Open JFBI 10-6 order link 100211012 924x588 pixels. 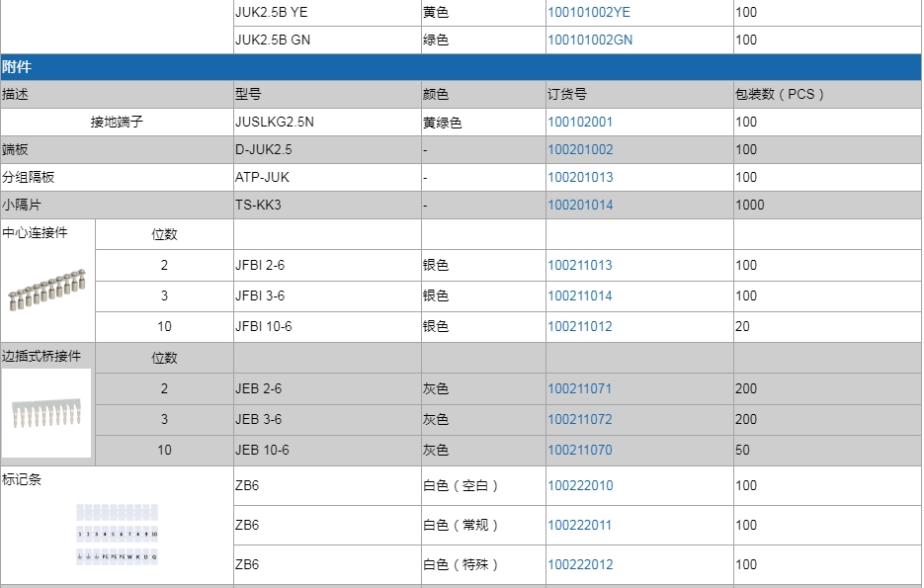(580, 327)
